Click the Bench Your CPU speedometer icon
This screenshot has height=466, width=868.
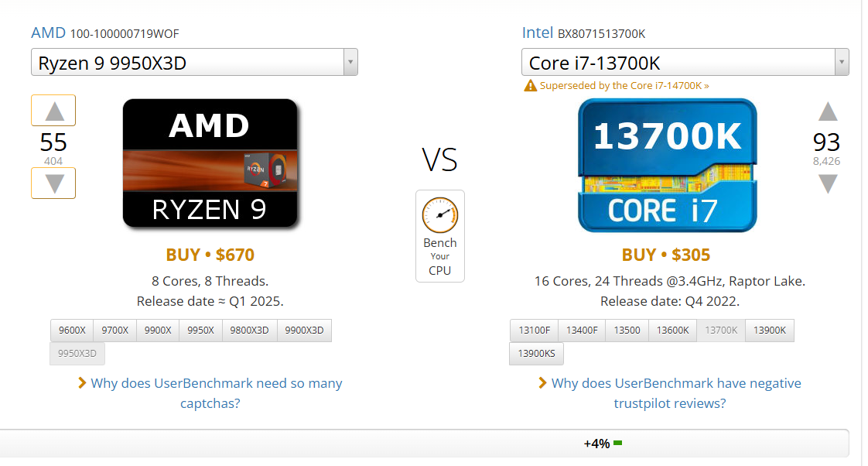[440, 215]
